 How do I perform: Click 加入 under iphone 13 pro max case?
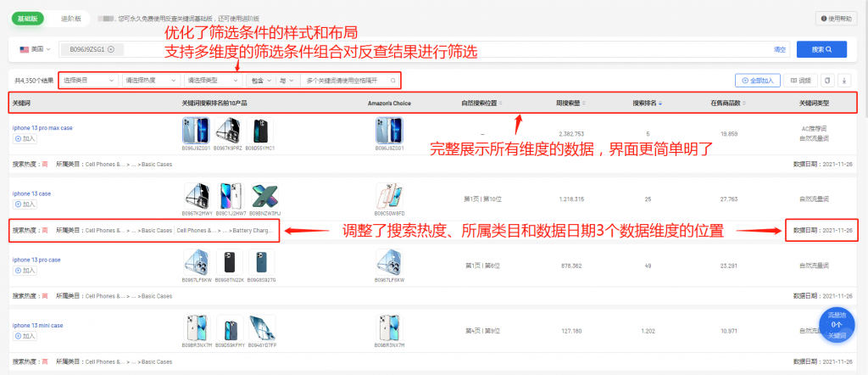[x=25, y=138]
